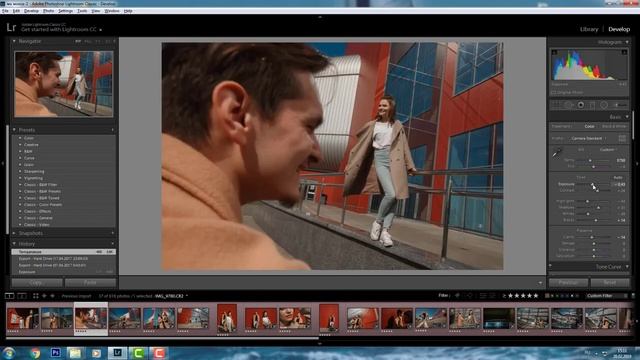Select the Spot Removal tool icon
This screenshot has width=640, height=360.
(568, 105)
